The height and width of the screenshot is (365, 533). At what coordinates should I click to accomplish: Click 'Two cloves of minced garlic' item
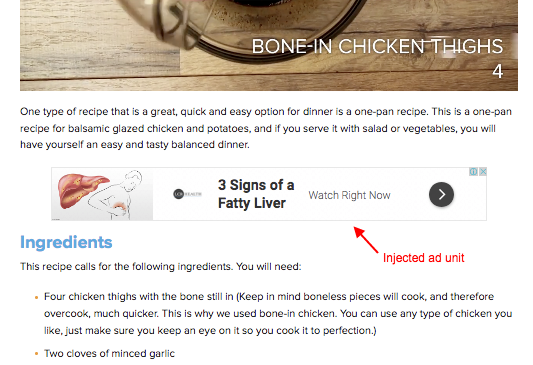tap(109, 354)
